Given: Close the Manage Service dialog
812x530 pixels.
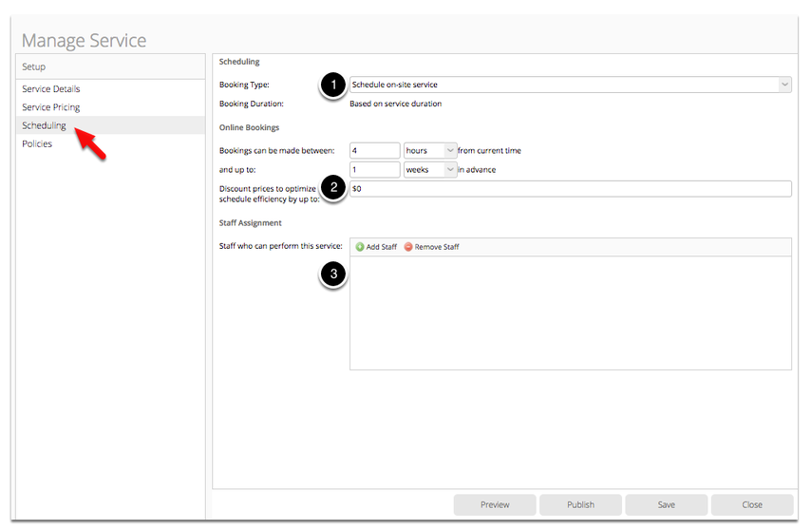Looking at the screenshot, I should (x=752, y=504).
